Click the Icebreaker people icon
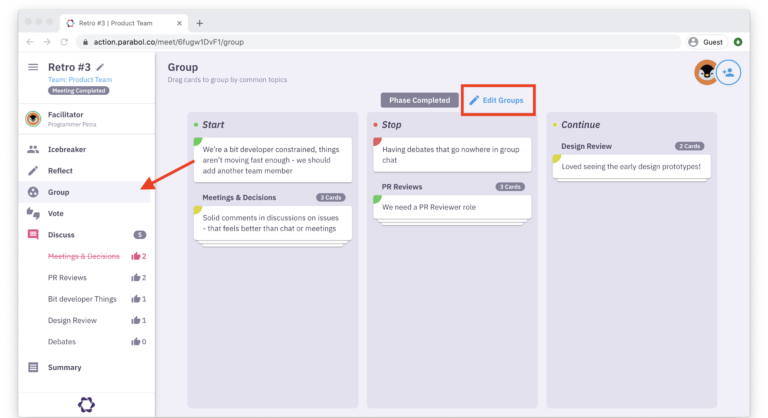The height and width of the screenshot is (418, 768). tap(33, 149)
